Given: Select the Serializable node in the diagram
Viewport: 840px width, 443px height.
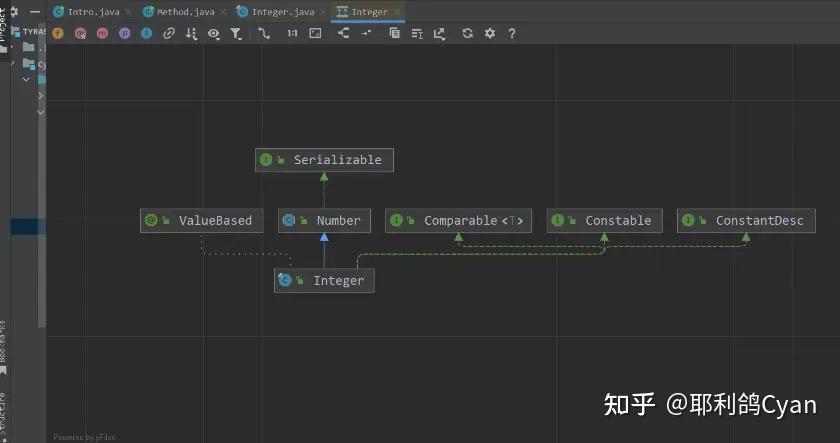Looking at the screenshot, I should [x=324, y=160].
